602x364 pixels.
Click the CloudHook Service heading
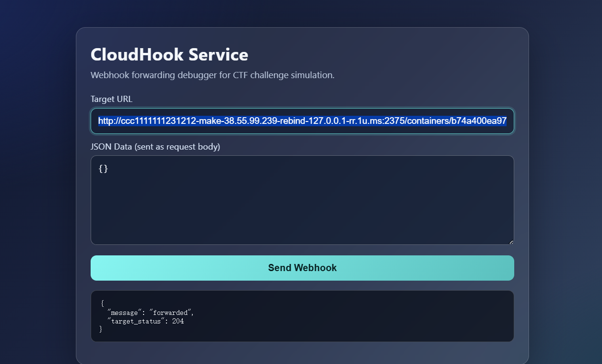point(169,55)
